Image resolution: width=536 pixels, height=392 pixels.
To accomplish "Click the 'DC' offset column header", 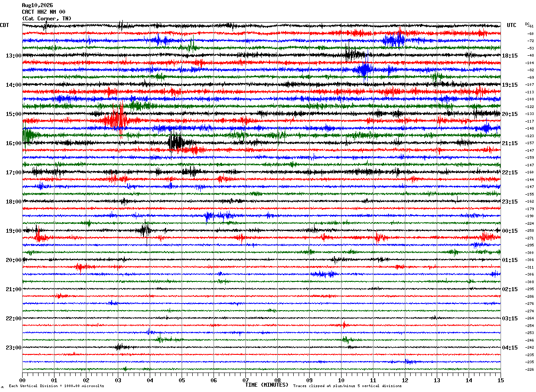I will [x=527, y=24].
